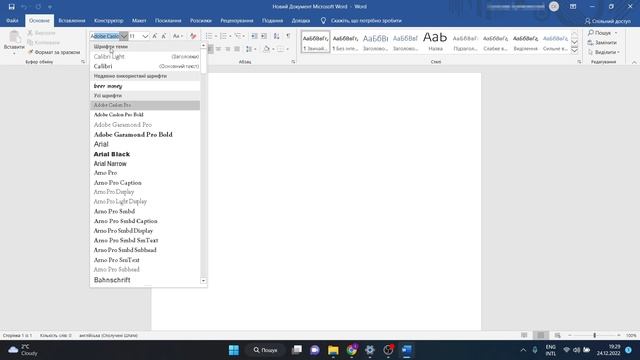Click the Share (Спільний доступ) button

pos(608,21)
